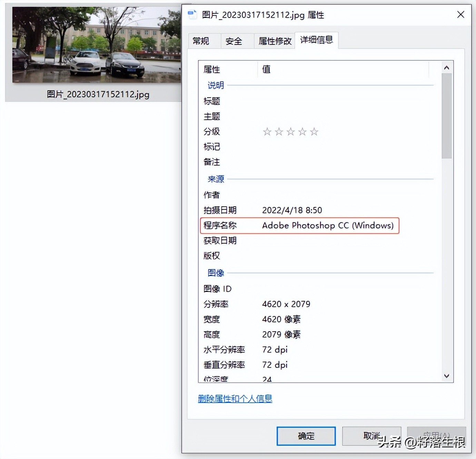Click the first rating star under 分级

pos(267,131)
